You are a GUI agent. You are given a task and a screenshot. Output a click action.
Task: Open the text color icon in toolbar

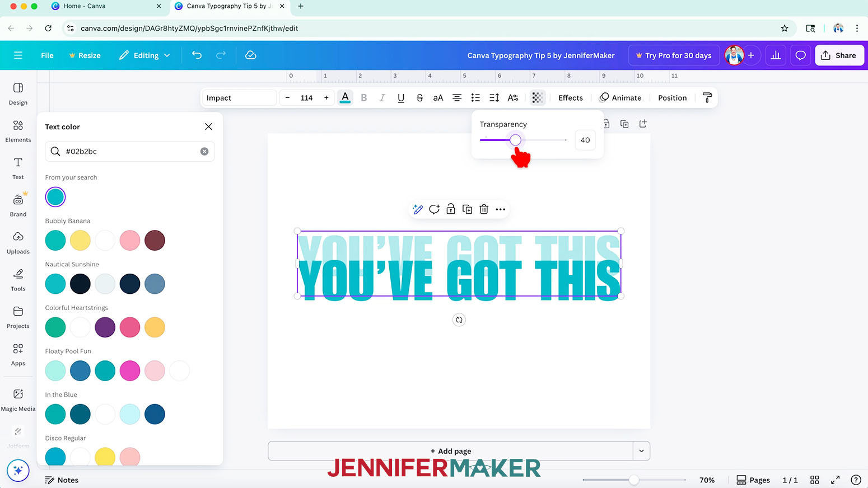(x=345, y=97)
